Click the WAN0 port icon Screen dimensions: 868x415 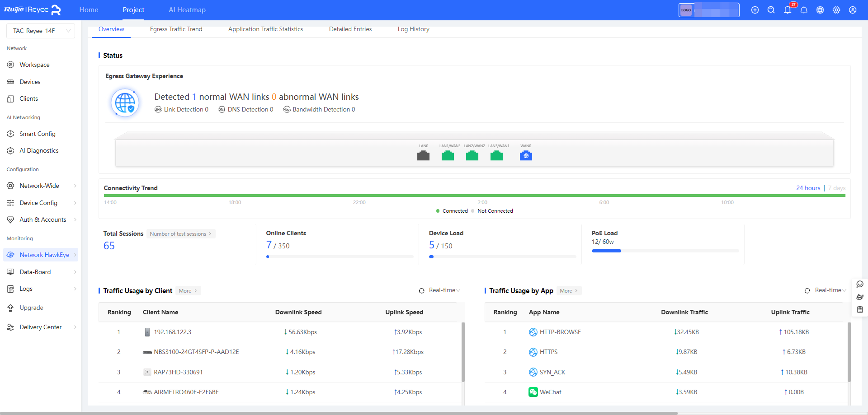tap(526, 156)
